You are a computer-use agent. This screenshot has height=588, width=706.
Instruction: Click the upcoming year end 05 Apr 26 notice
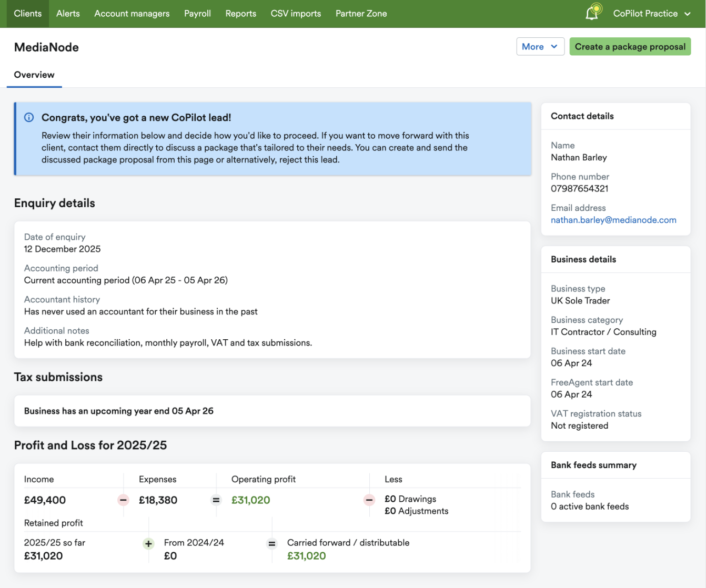coord(119,411)
